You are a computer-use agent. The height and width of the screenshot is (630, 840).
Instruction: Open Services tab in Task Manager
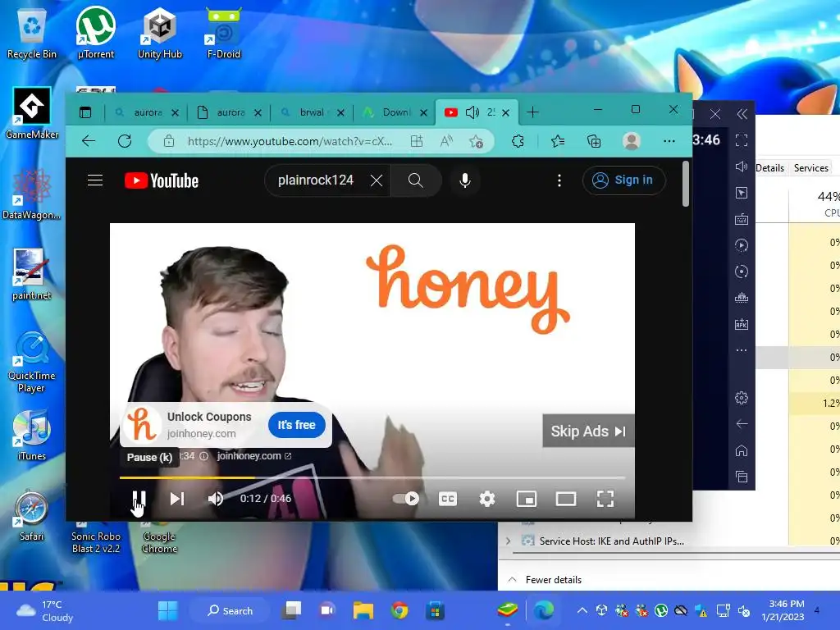coord(811,167)
